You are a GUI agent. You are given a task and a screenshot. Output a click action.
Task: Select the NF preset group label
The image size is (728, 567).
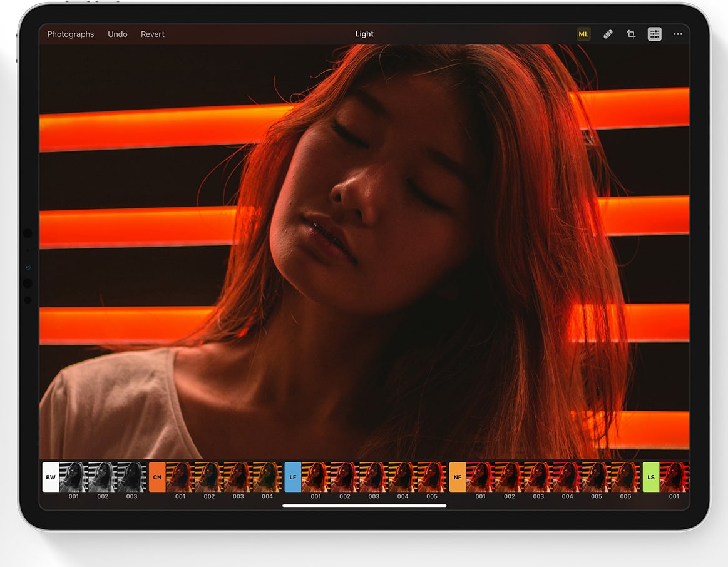[458, 477]
